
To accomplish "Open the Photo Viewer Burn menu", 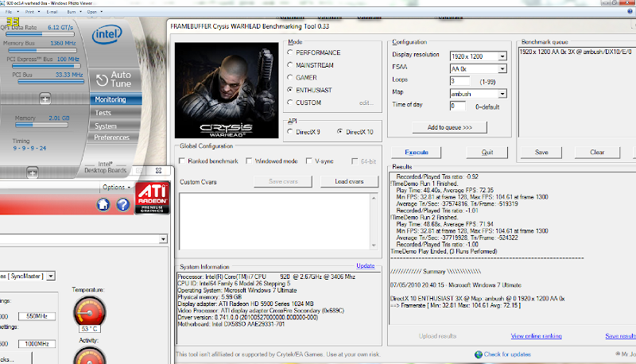I will tap(74, 12).
